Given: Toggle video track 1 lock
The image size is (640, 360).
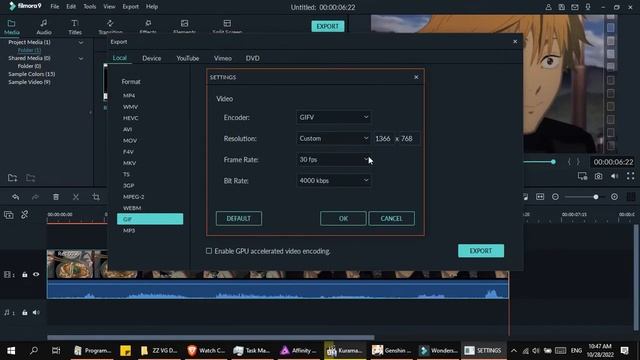Looking at the screenshot, I should pos(24,275).
